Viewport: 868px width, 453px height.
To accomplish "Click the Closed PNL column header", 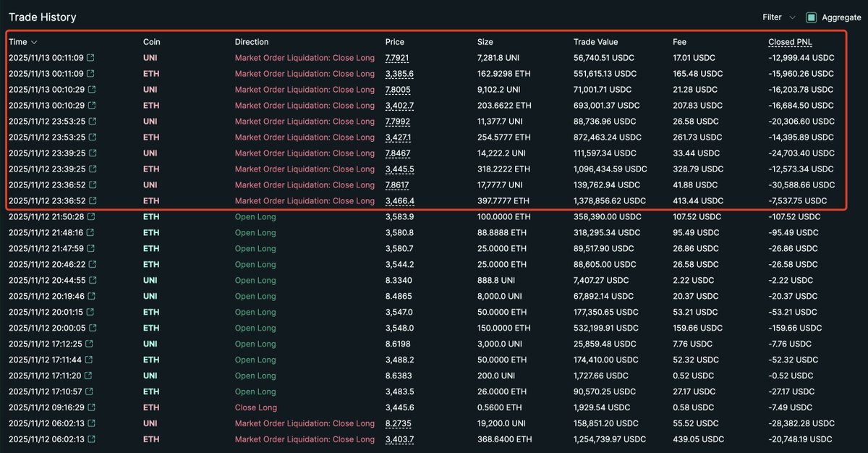I will 790,42.
